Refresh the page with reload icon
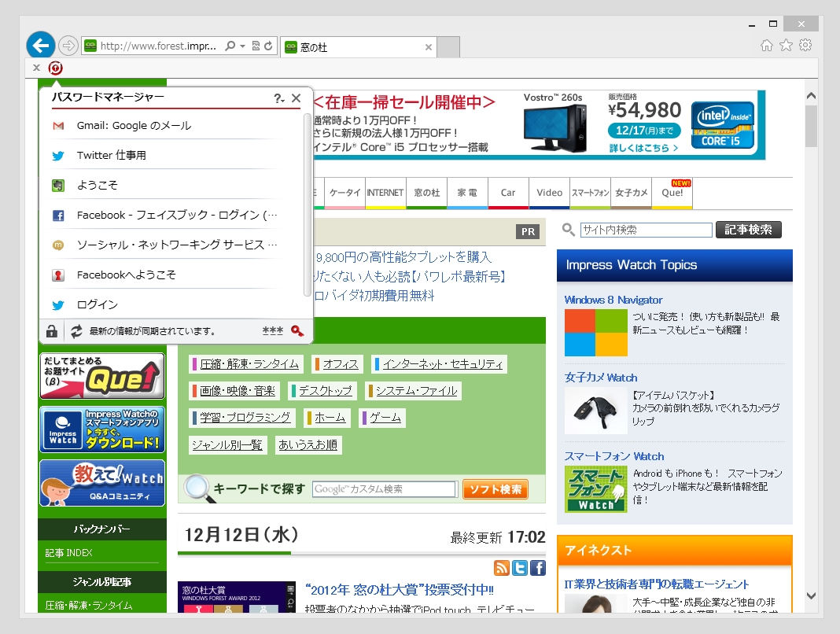Image resolution: width=840 pixels, height=634 pixels. 268,46
